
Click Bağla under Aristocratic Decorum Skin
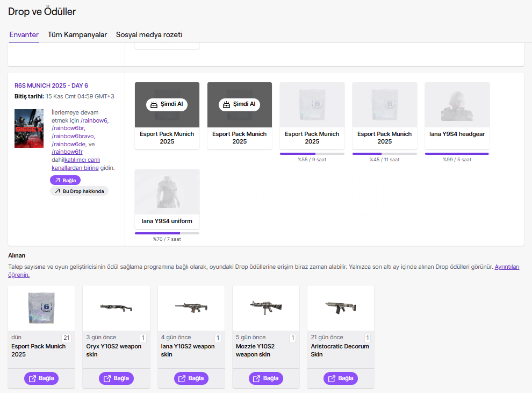tap(340, 378)
